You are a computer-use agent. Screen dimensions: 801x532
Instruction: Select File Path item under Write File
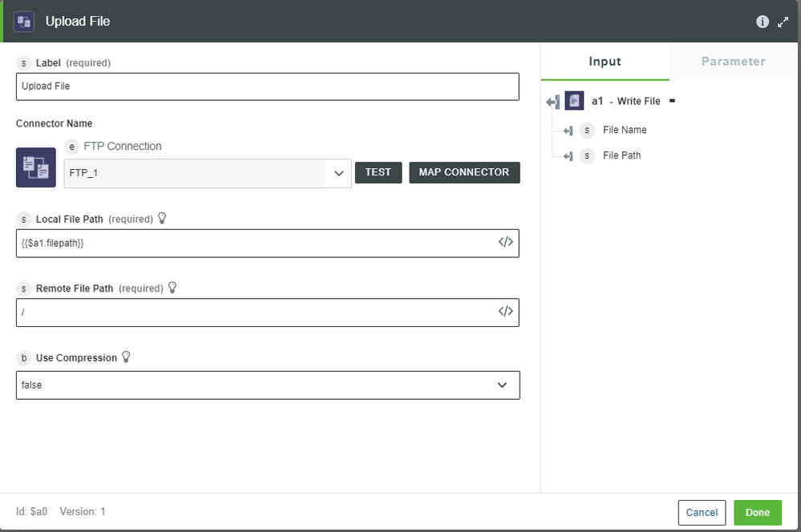click(621, 155)
